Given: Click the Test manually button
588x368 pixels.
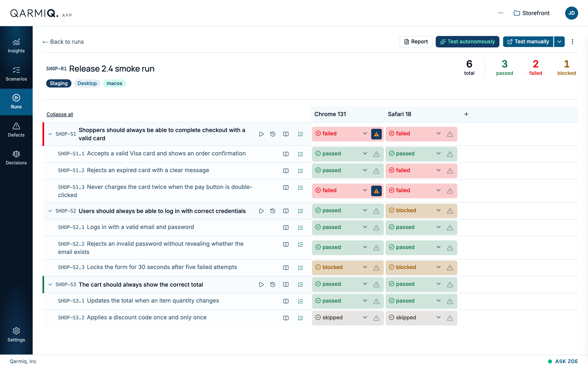Looking at the screenshot, I should pos(528,42).
